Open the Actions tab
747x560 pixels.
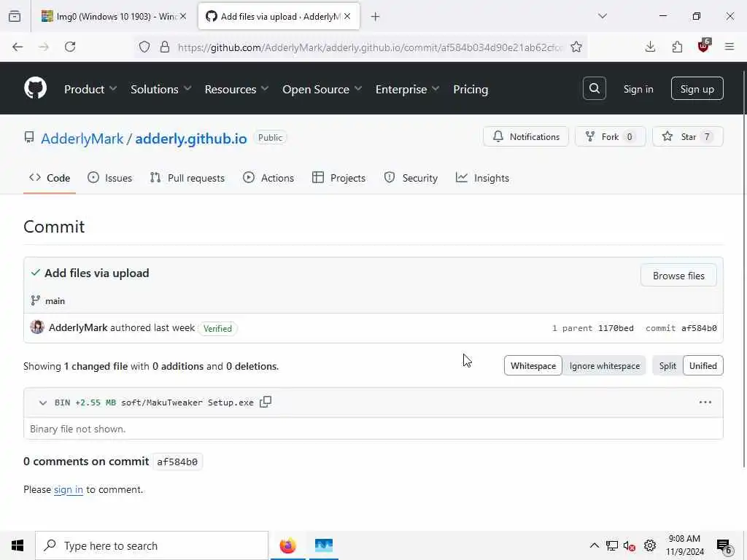point(268,178)
